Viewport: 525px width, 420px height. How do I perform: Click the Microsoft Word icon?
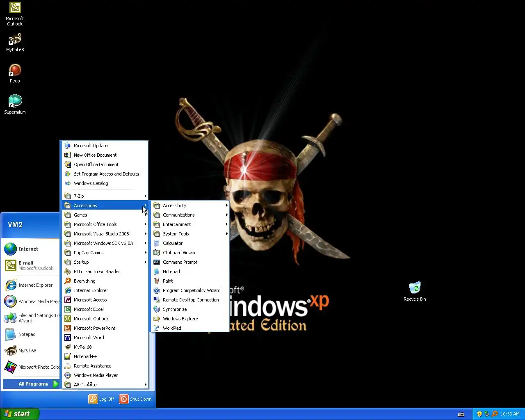tap(68, 338)
